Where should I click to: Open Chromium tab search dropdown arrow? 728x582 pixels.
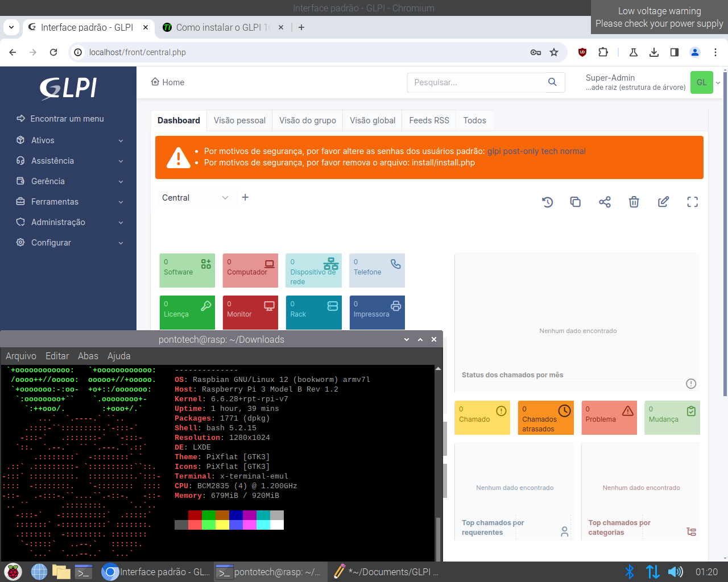pyautogui.click(x=11, y=27)
